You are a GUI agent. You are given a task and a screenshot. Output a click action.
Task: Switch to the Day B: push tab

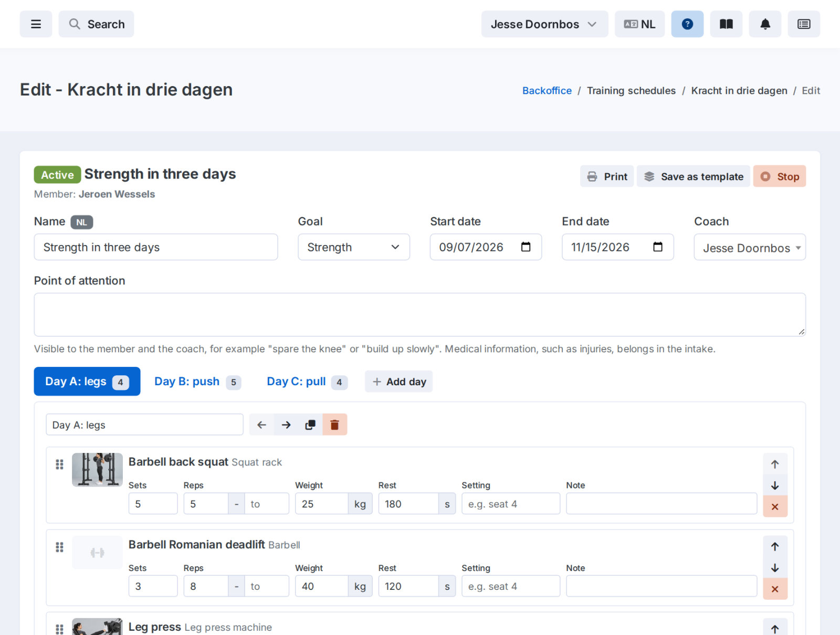pos(197,382)
